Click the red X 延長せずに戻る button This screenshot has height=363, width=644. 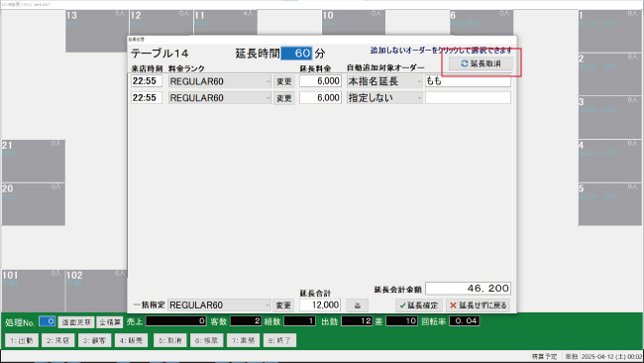coord(479,305)
